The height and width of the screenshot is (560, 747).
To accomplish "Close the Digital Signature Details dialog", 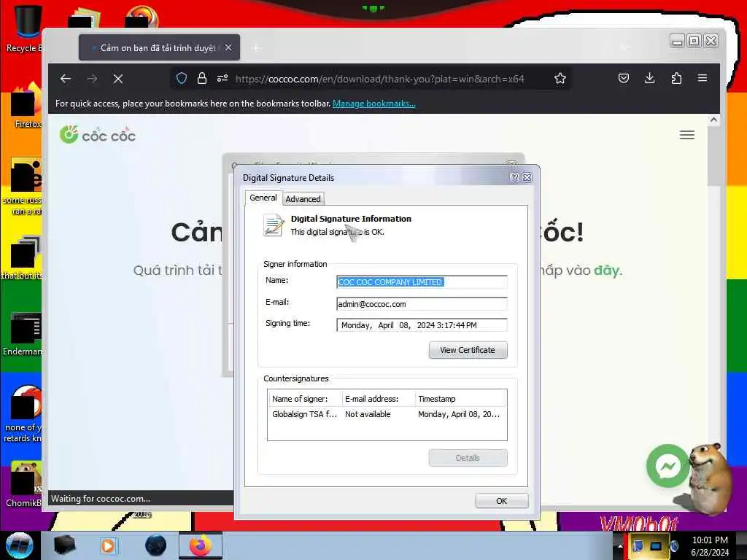I will coord(527,178).
